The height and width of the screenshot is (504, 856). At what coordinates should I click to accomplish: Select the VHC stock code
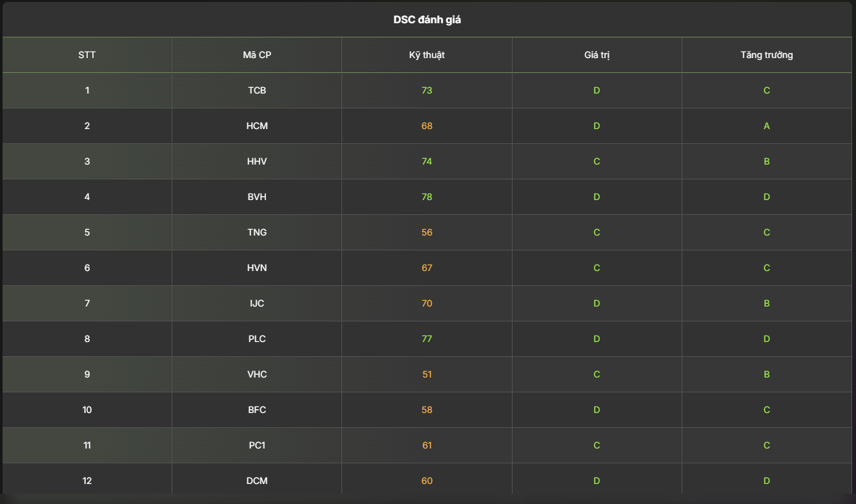point(257,374)
